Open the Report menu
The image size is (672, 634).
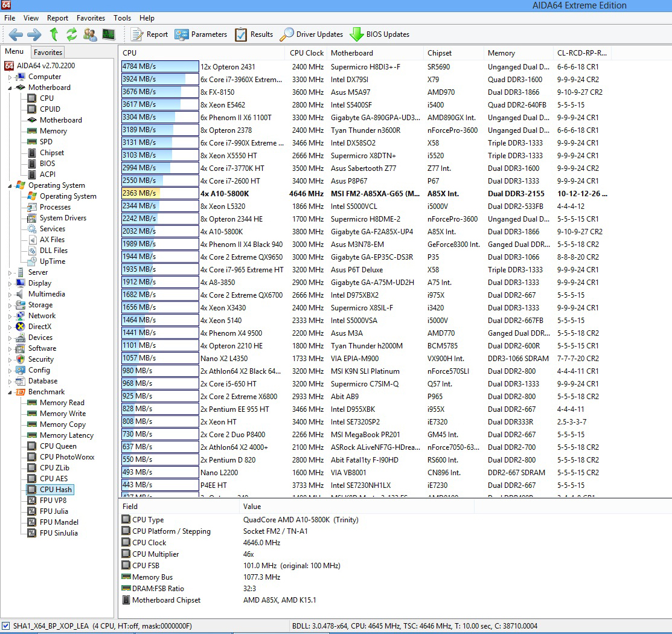[57, 18]
